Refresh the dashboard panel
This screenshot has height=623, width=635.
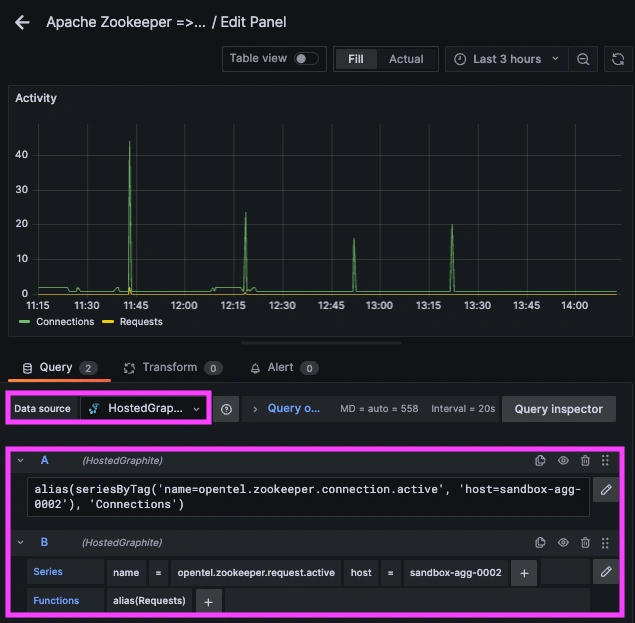(617, 59)
